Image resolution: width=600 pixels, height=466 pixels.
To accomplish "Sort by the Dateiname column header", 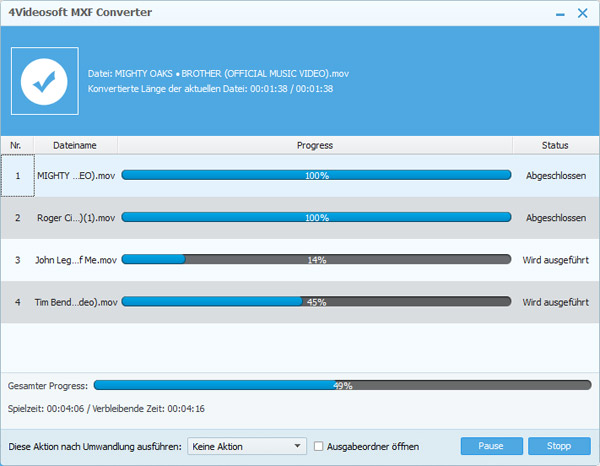I will click(75, 145).
